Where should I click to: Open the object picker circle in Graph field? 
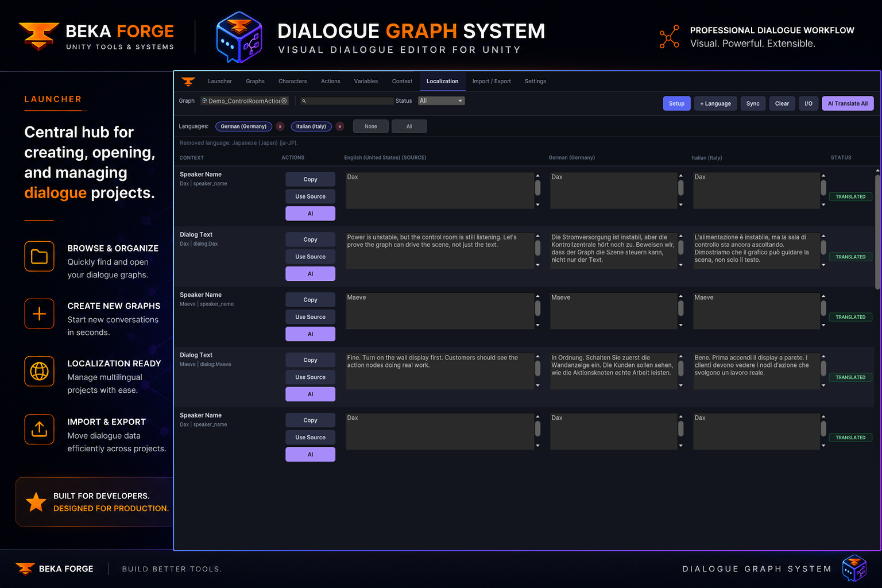(284, 100)
